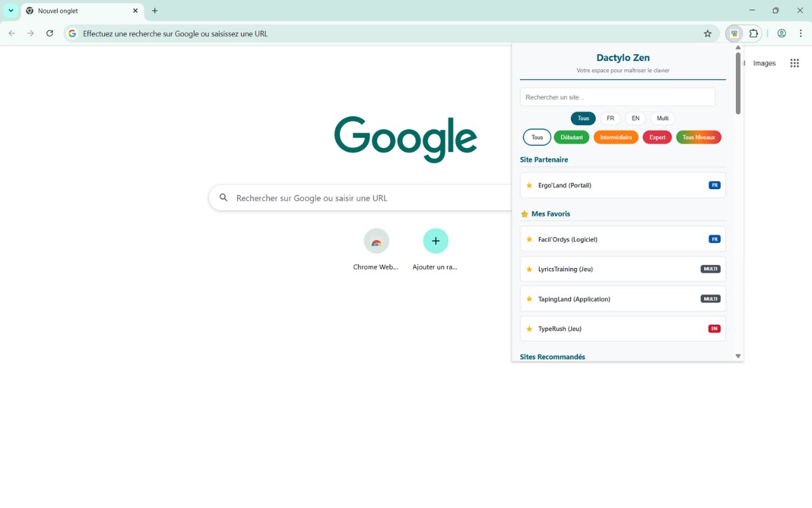
Task: Click the popup scrollbar up arrow
Action: coord(738,48)
